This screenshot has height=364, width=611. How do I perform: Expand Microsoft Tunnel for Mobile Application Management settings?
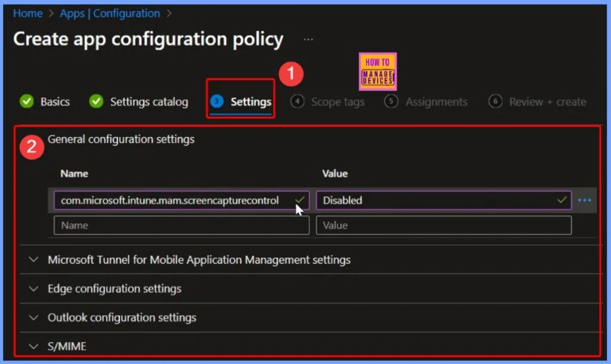[x=199, y=260]
